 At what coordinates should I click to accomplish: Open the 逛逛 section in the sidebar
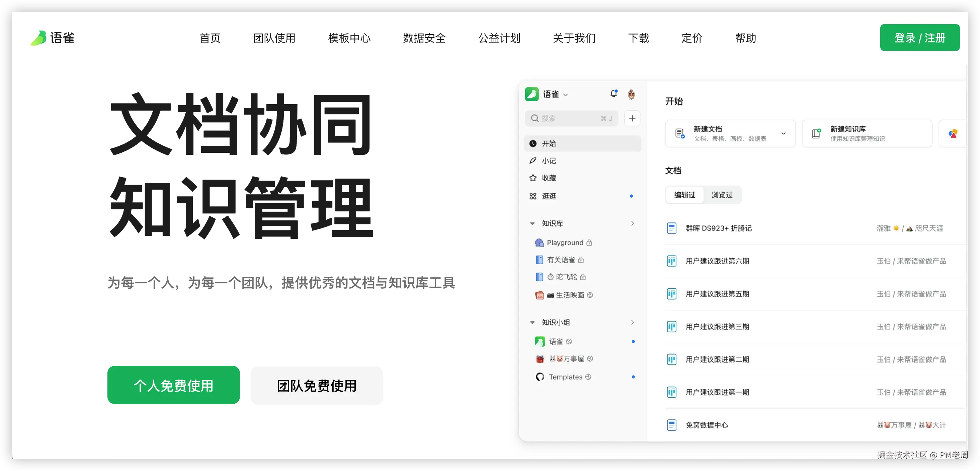click(x=549, y=196)
